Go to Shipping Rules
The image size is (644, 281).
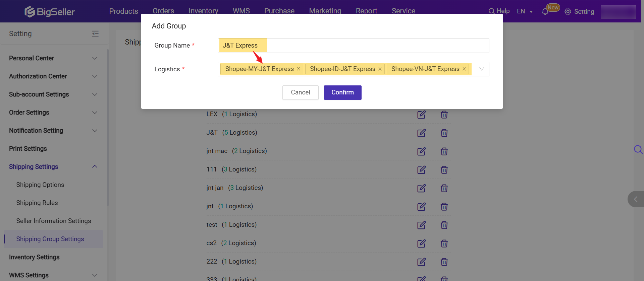[x=37, y=203]
